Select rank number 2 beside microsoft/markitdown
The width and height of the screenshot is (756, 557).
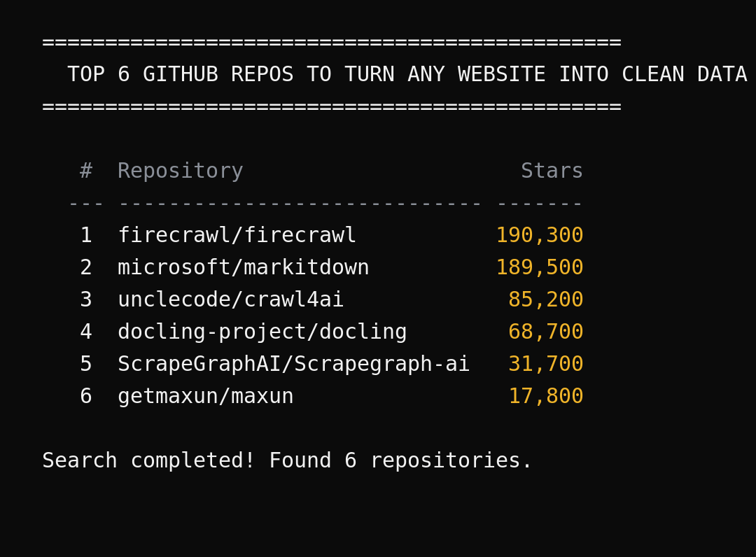pos(86,267)
